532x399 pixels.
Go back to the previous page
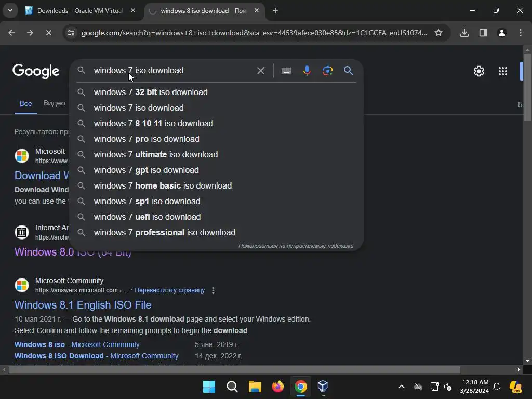click(x=11, y=33)
